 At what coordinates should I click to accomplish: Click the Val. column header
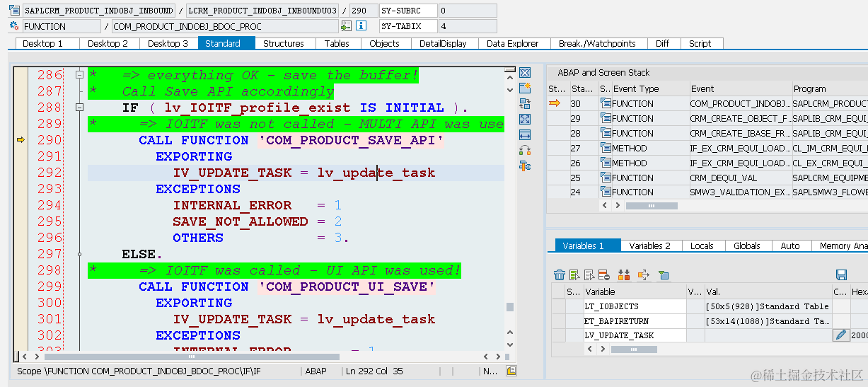[x=768, y=291]
